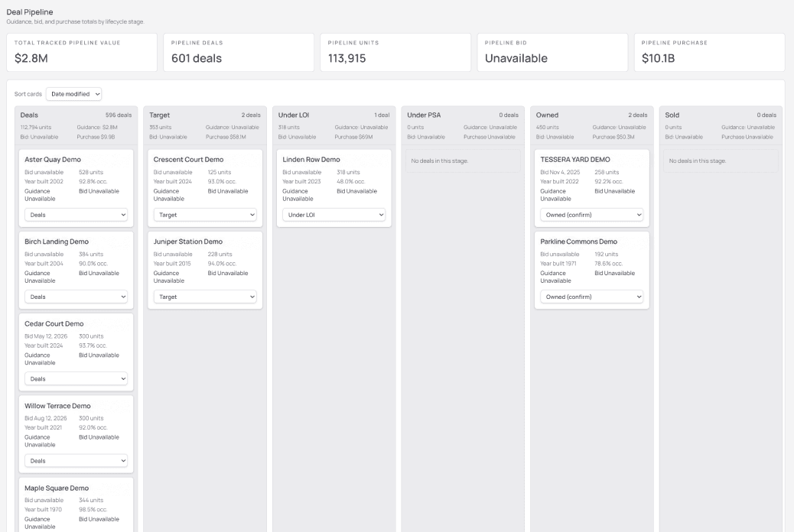Open stage dropdown on Willow Terrace Demo card
Screen dimensions: 794x532
point(76,461)
